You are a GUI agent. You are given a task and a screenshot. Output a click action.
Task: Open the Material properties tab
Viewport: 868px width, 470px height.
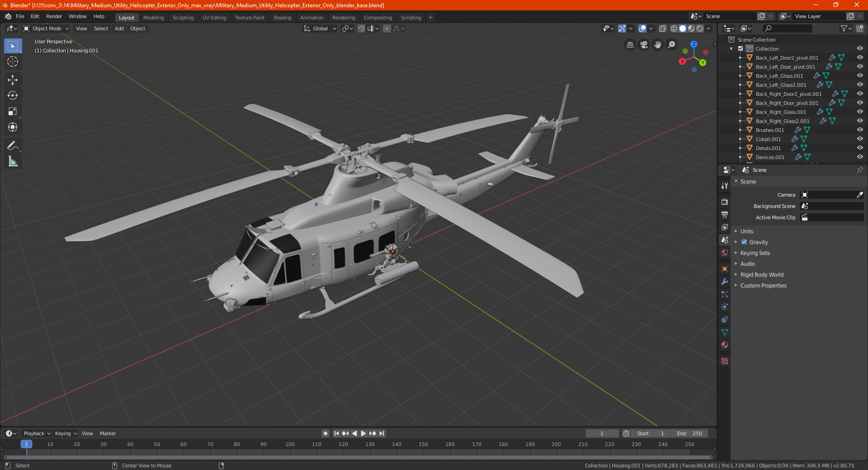[725, 345]
